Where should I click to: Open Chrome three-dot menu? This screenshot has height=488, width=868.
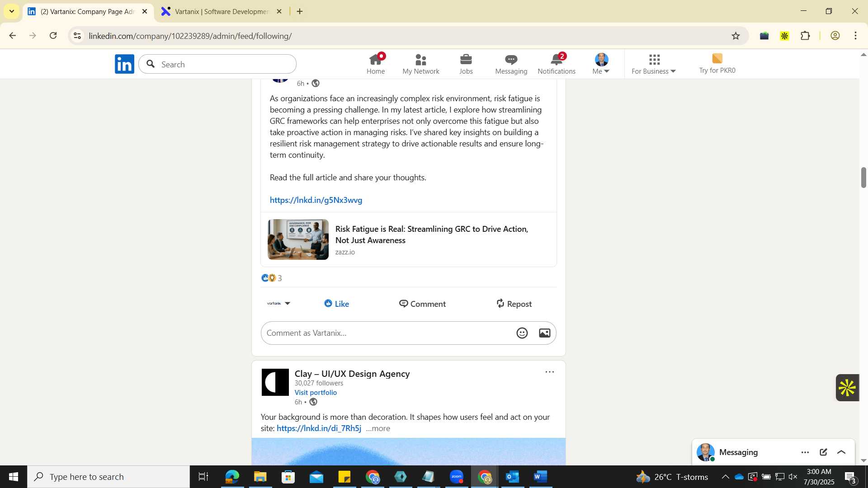tap(855, 36)
